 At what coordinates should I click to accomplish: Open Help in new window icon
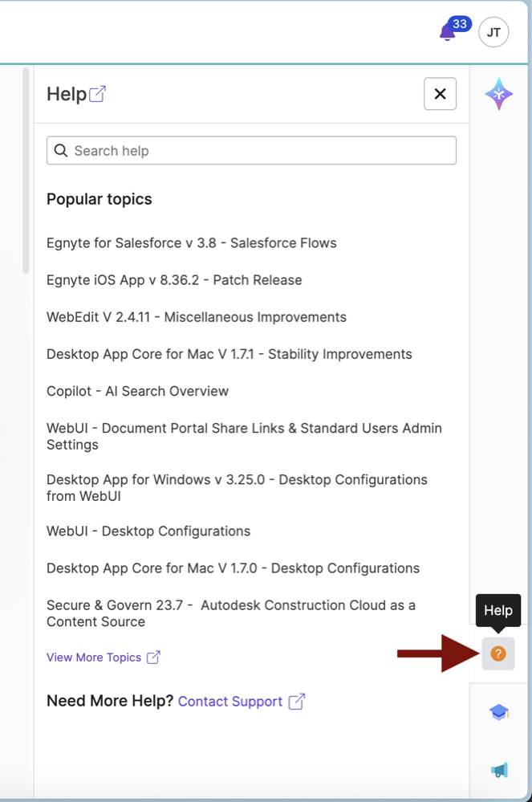tap(97, 94)
